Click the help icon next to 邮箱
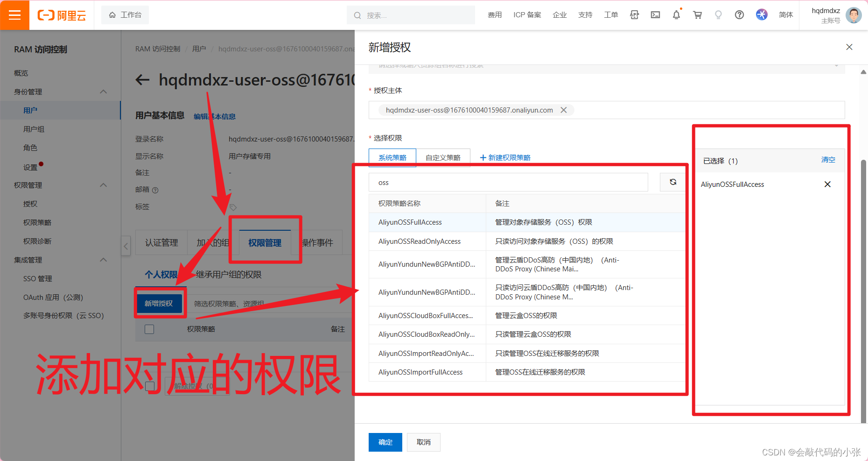The height and width of the screenshot is (461, 868). coord(155,190)
